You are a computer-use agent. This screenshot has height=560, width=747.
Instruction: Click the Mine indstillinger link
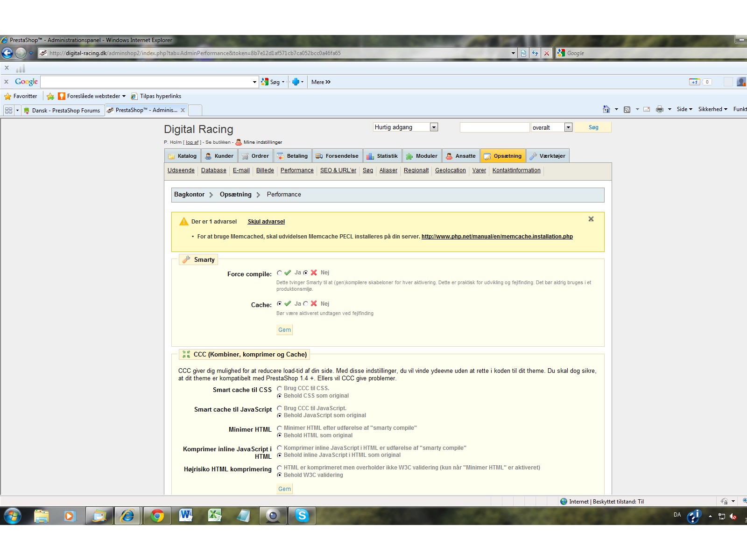pyautogui.click(x=263, y=142)
